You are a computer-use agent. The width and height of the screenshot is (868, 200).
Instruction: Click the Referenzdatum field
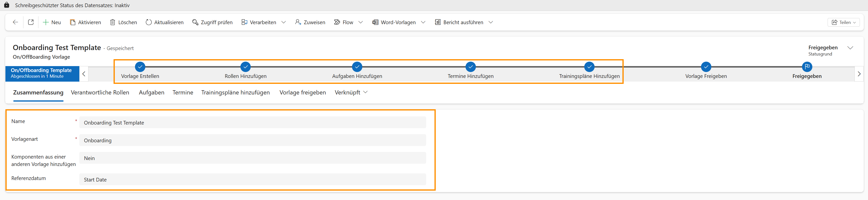coord(252,180)
